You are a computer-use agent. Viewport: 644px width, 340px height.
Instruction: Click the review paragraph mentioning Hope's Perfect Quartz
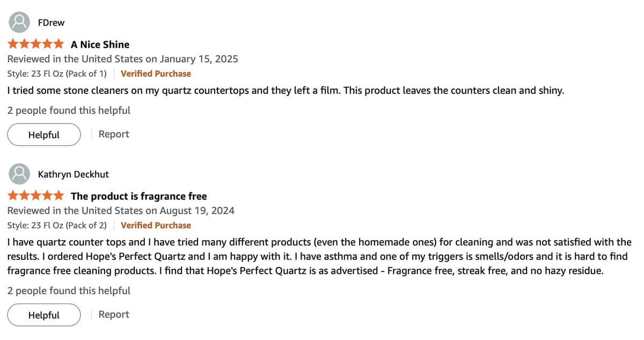(x=319, y=257)
